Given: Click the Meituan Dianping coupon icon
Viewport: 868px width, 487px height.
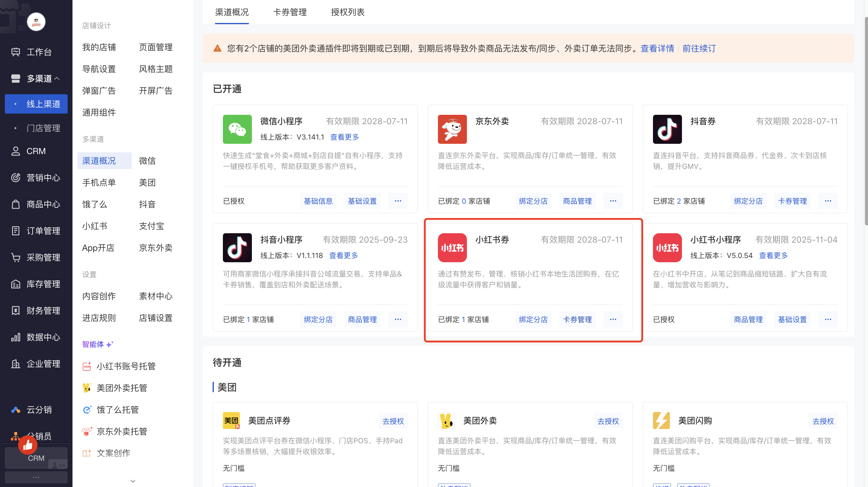Looking at the screenshot, I should pos(231,420).
